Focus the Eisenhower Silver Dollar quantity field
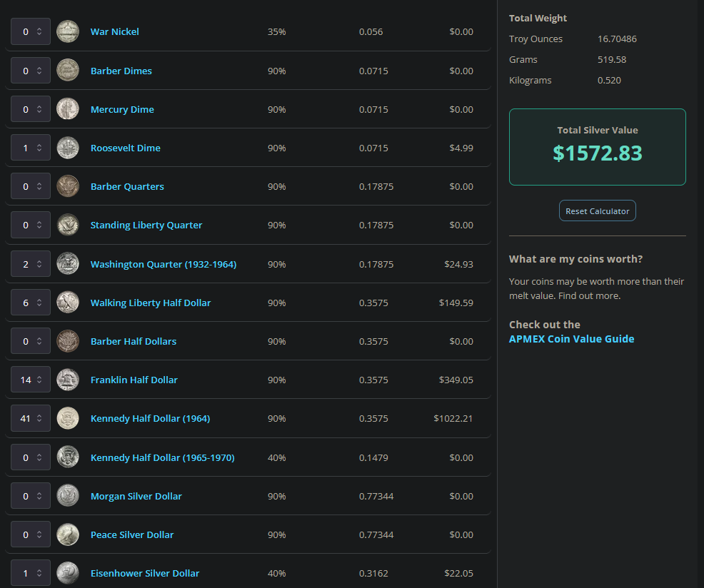This screenshot has height=588, width=704. 30,573
